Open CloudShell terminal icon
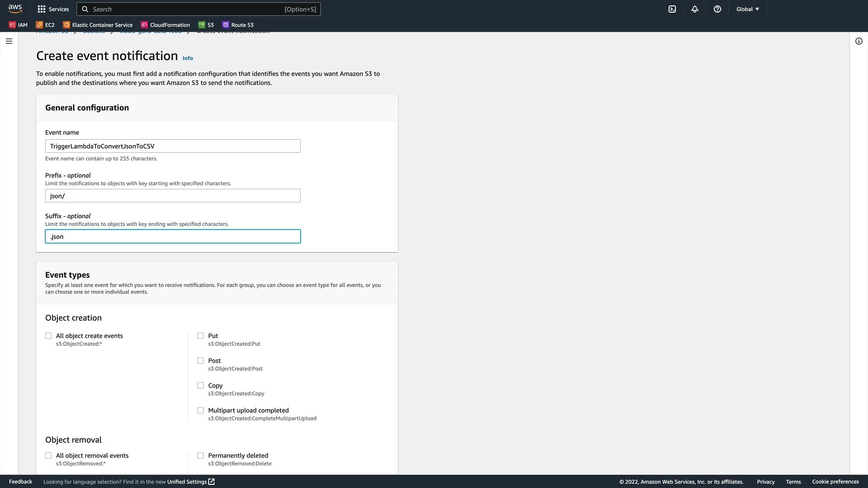This screenshot has height=488, width=868. [672, 9]
